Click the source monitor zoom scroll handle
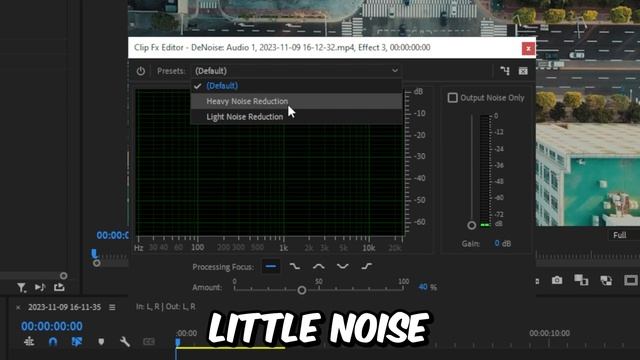Viewport: 640px width, 360px height. tap(96, 263)
